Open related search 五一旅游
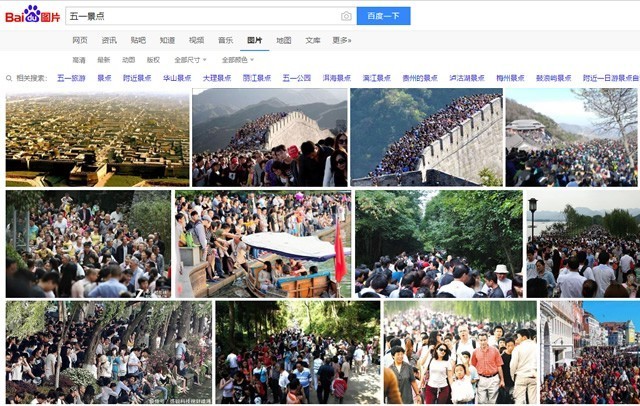The height and width of the screenshot is (406, 640). tap(71, 78)
